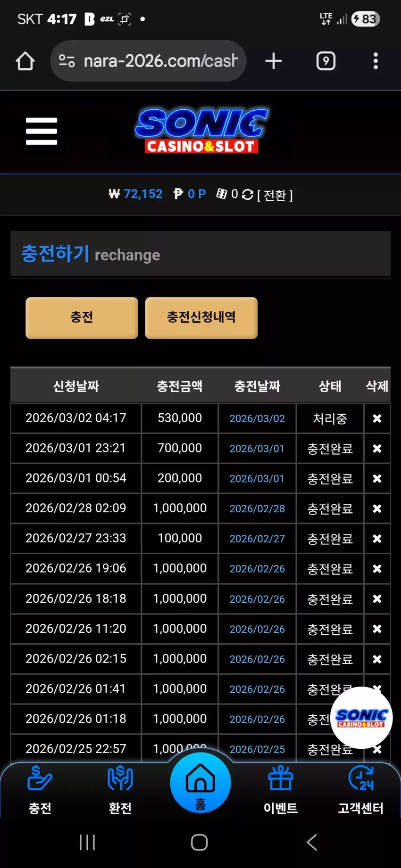
Task: Delete the 700,000 recharge entry
Action: pos(377,449)
